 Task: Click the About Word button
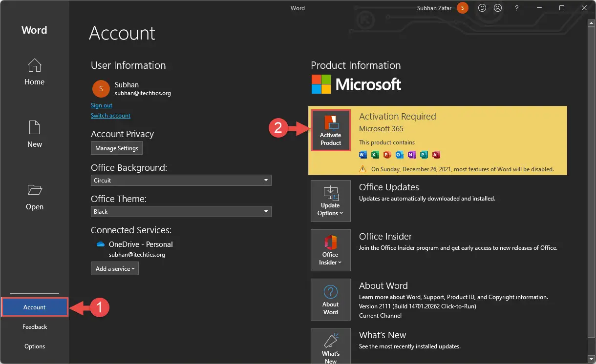point(331,300)
